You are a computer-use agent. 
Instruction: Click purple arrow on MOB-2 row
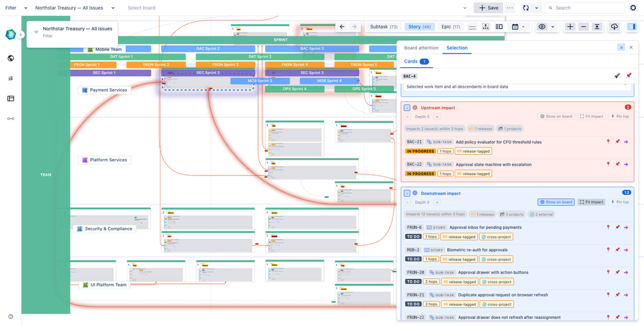pos(627,250)
